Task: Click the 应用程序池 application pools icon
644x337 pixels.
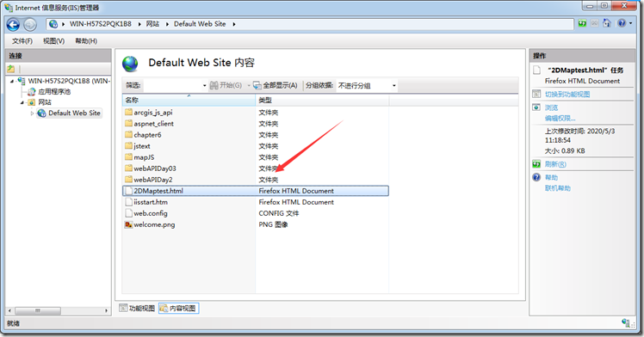Action: point(32,91)
